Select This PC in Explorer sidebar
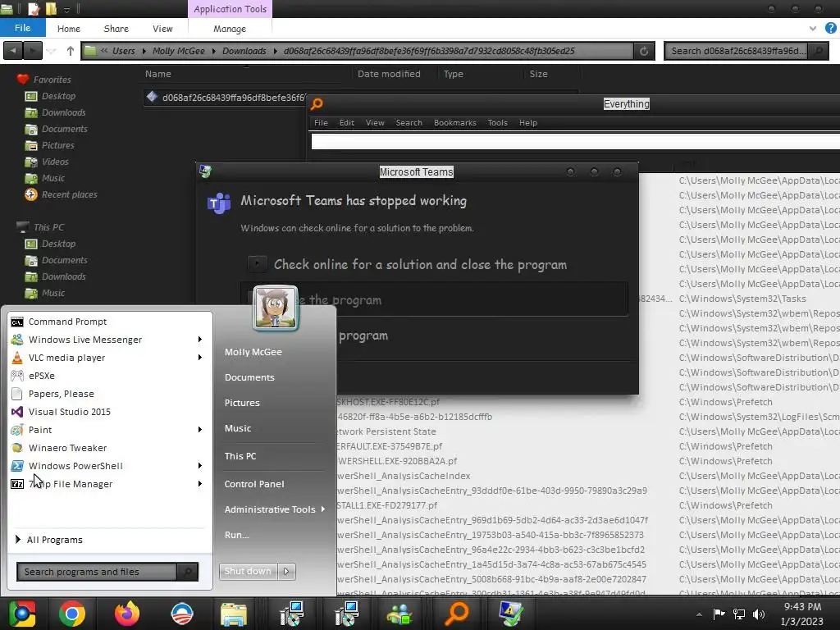This screenshot has width=840, height=630. coord(48,227)
